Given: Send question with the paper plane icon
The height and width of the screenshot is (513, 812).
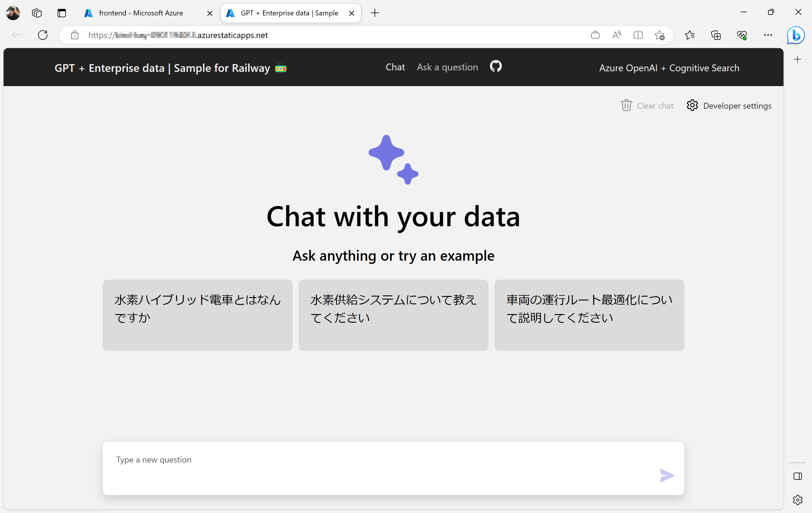Looking at the screenshot, I should (666, 475).
